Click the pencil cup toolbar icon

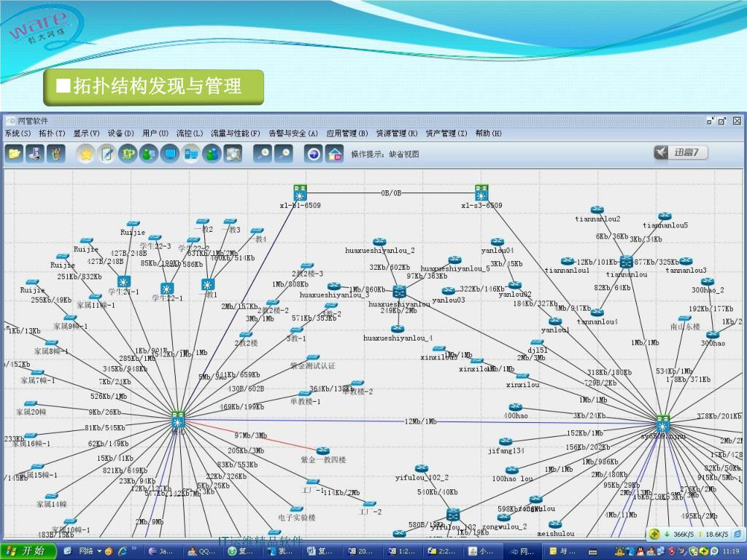tap(55, 153)
